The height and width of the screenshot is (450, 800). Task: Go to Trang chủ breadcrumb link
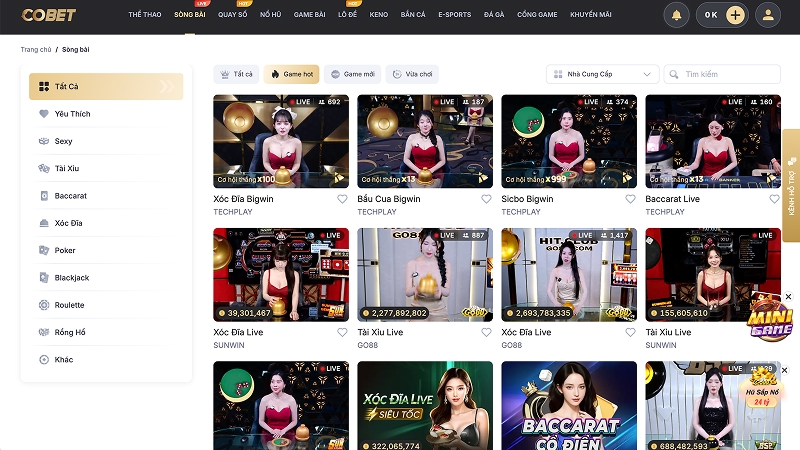(36, 49)
